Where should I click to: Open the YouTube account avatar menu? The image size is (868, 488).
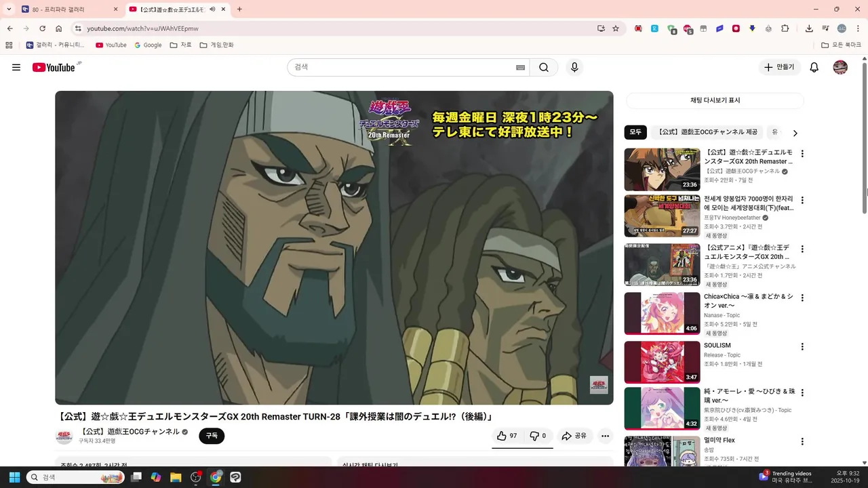click(840, 67)
